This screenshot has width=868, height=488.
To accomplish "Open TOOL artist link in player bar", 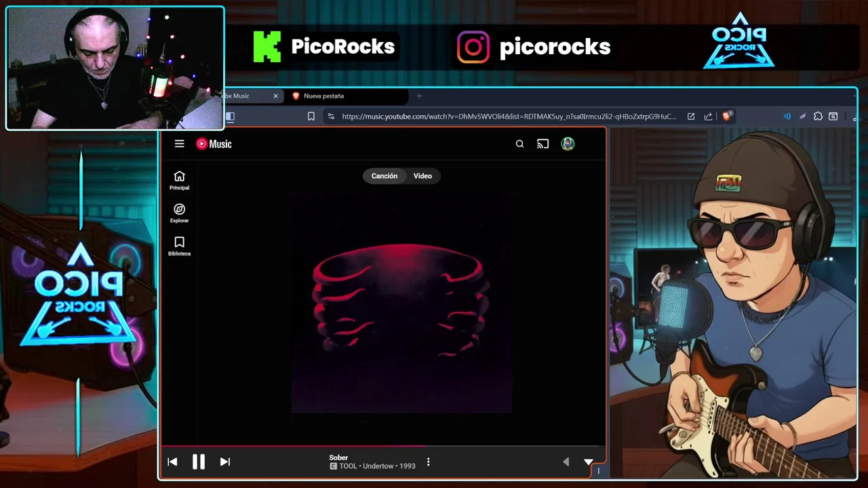I will (348, 466).
